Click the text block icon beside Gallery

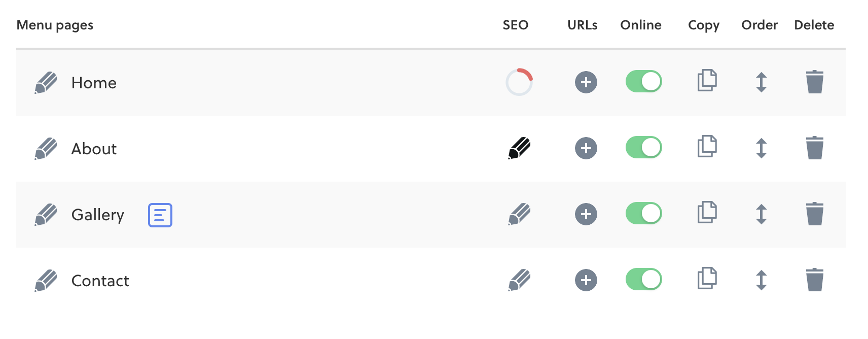pos(160,215)
